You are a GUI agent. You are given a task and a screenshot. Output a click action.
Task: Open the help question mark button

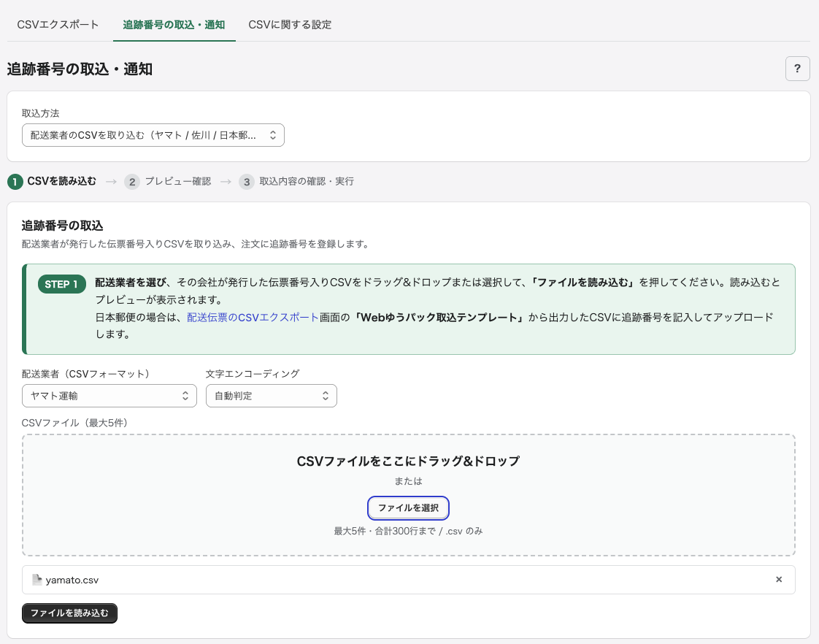[x=797, y=69]
